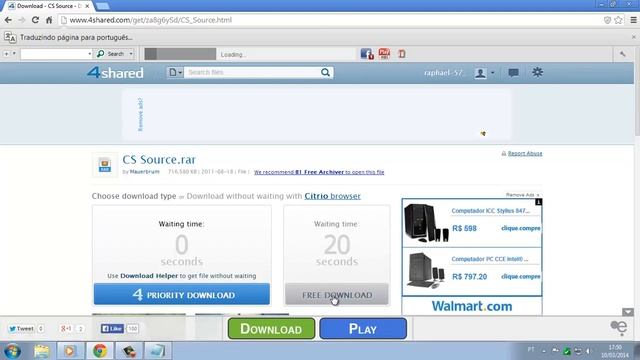This screenshot has width=640, height=360.
Task: Open Chrome menu hamburger icon
Action: coord(633,20)
